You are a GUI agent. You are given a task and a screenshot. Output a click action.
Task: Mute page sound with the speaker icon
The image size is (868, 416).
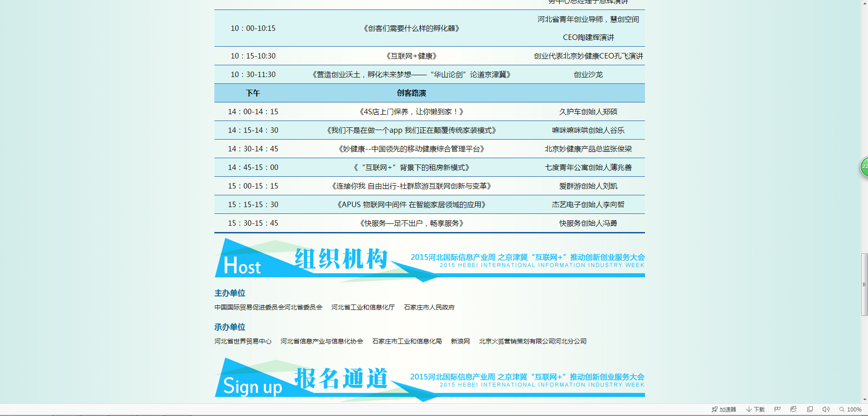[826, 409]
